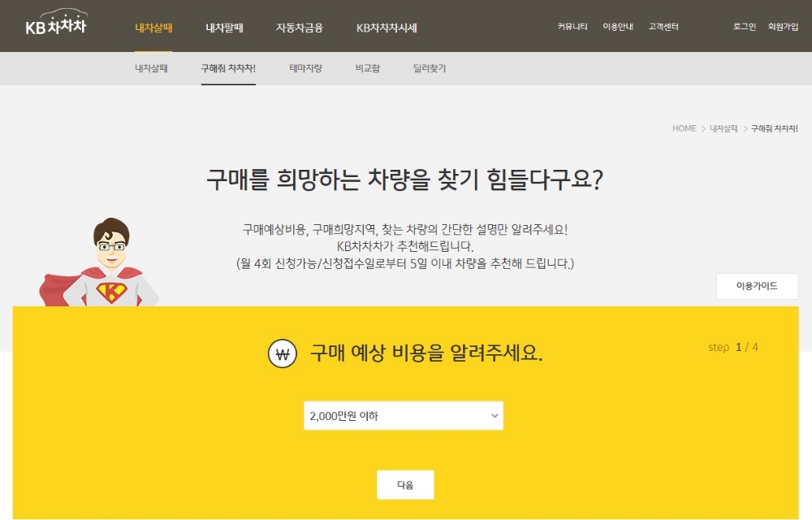Open the 구매 예상 비용 dropdown

(402, 415)
